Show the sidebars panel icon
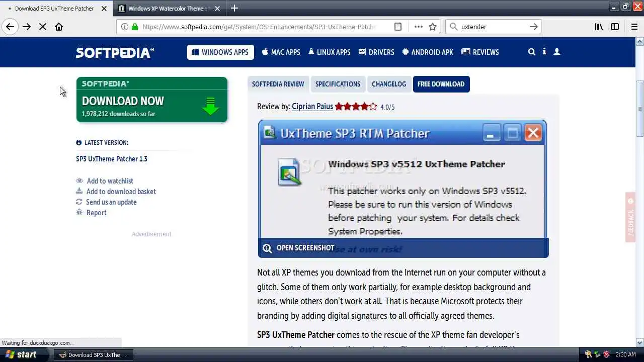The width and height of the screenshot is (644, 362). pos(615,27)
